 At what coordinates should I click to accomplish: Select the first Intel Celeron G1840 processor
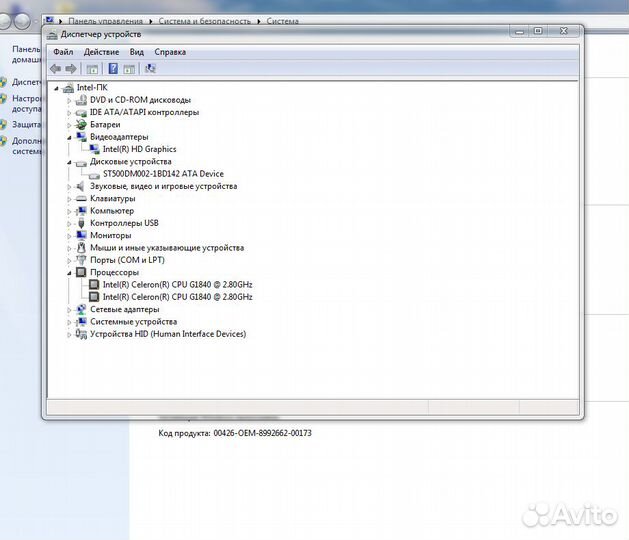click(x=177, y=284)
